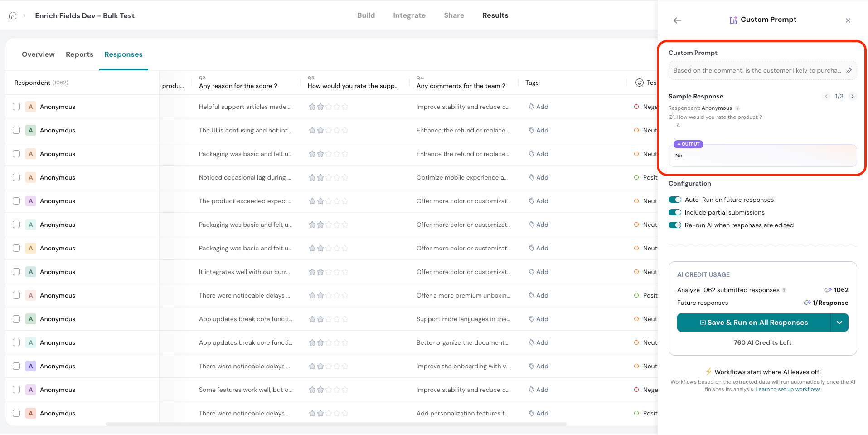
Task: Show previous sample response
Action: [x=826, y=96]
